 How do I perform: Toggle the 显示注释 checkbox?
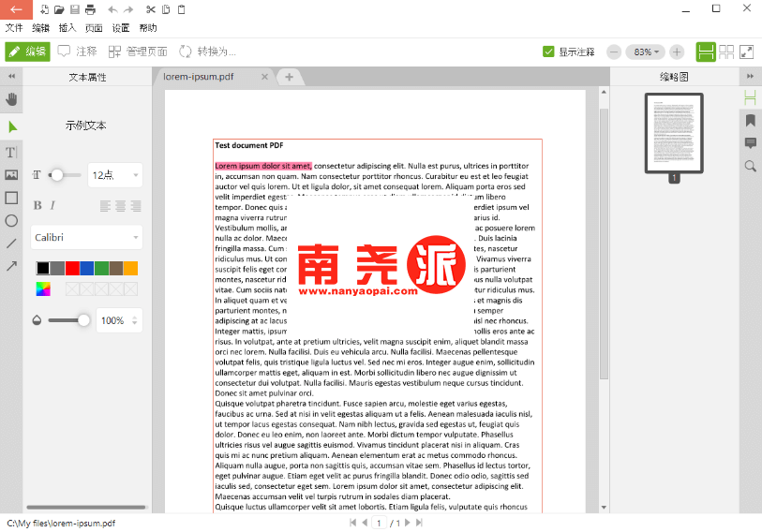click(548, 52)
